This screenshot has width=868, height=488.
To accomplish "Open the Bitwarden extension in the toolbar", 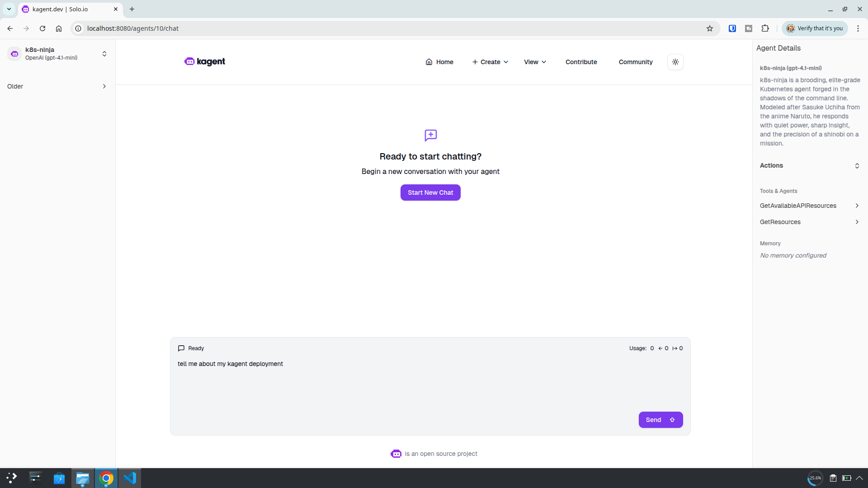I will [732, 28].
